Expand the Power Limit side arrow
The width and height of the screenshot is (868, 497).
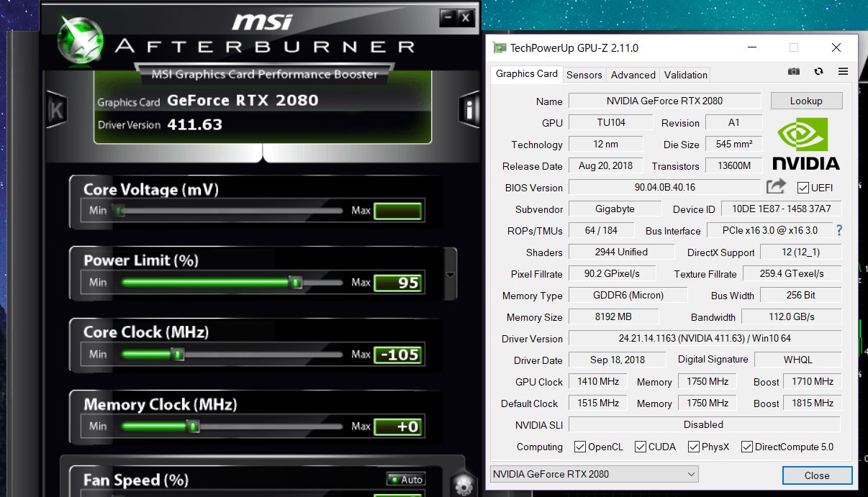(451, 275)
